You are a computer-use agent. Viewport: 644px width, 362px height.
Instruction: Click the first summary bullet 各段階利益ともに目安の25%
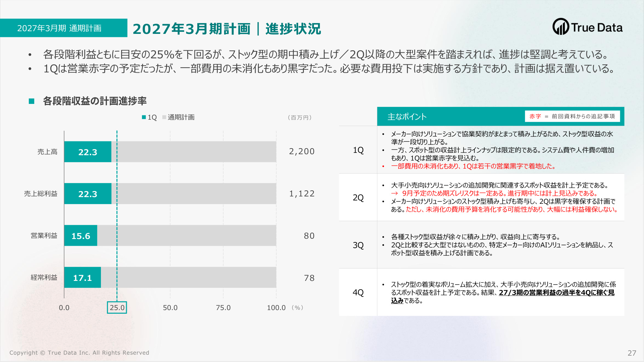click(326, 54)
